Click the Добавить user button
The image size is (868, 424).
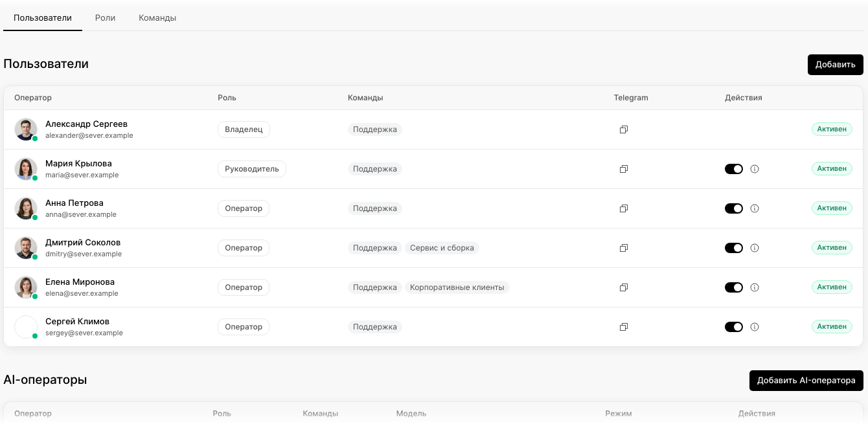836,65
